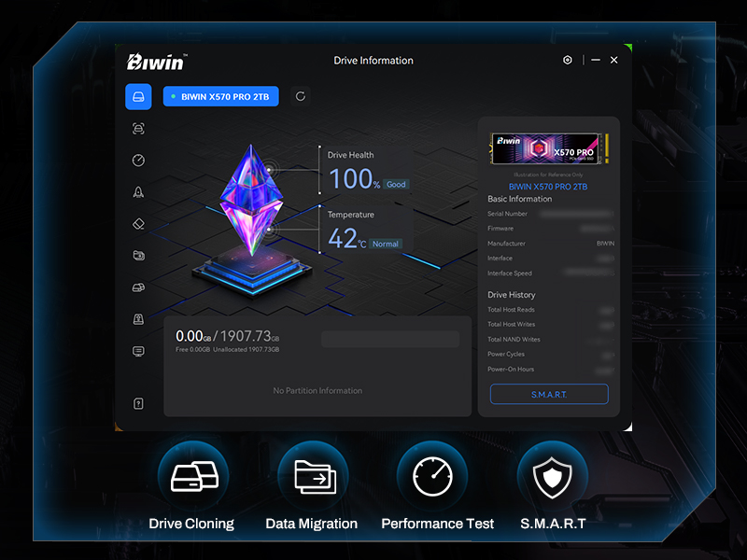Image resolution: width=747 pixels, height=560 pixels.
Task: Click the 'Total Host Writes' row
Action: [551, 324]
